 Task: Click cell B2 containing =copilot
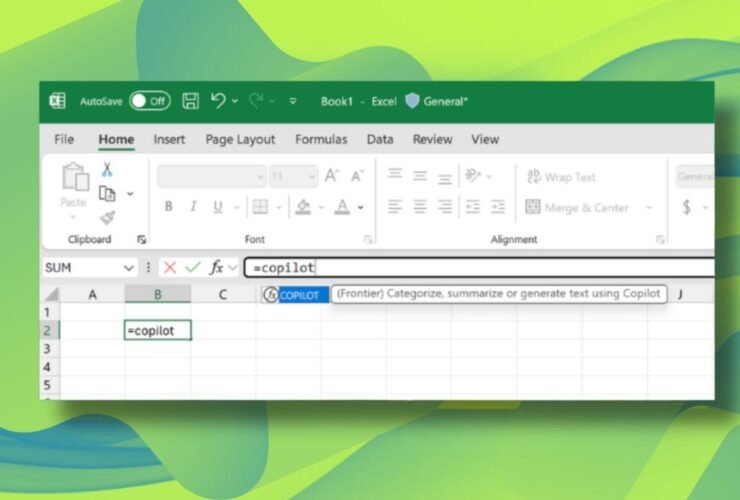158,331
